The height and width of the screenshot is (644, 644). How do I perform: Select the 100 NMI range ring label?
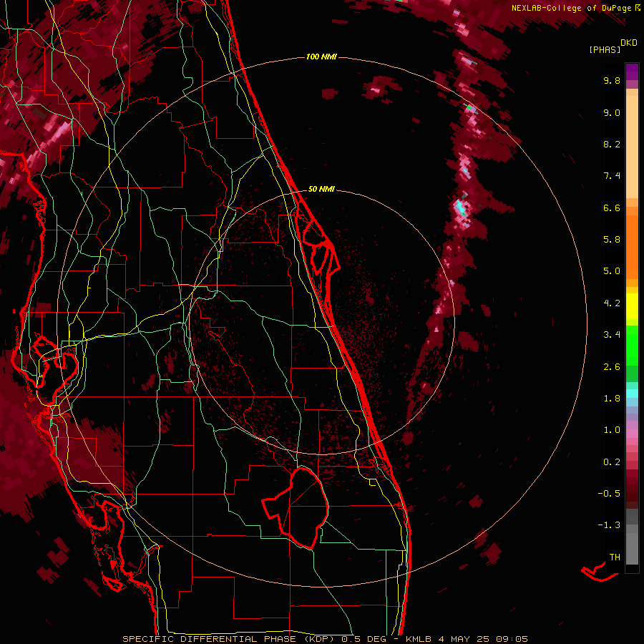(321, 57)
